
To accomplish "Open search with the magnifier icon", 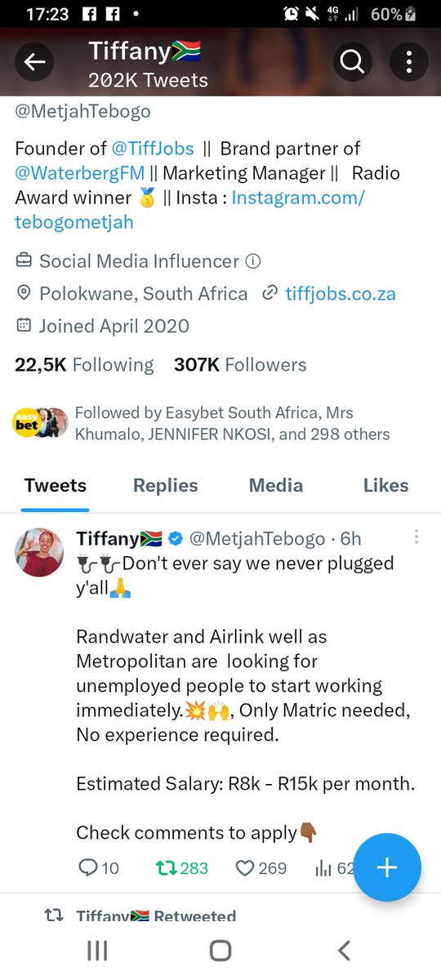I will pyautogui.click(x=351, y=63).
